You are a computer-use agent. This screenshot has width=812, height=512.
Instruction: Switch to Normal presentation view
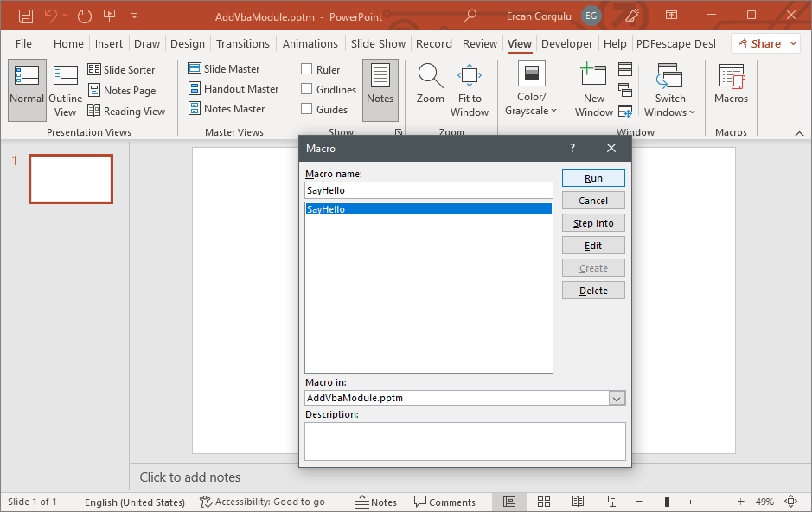(x=26, y=86)
